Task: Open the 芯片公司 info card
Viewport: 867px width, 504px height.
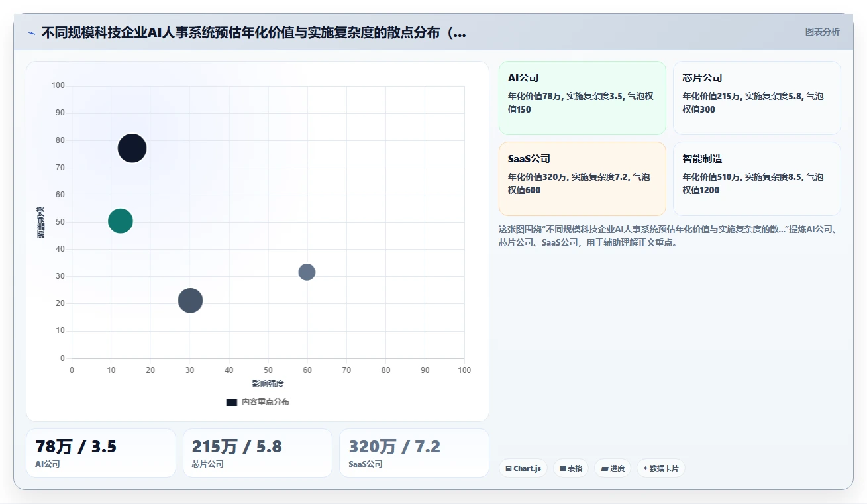Action: pos(757,98)
